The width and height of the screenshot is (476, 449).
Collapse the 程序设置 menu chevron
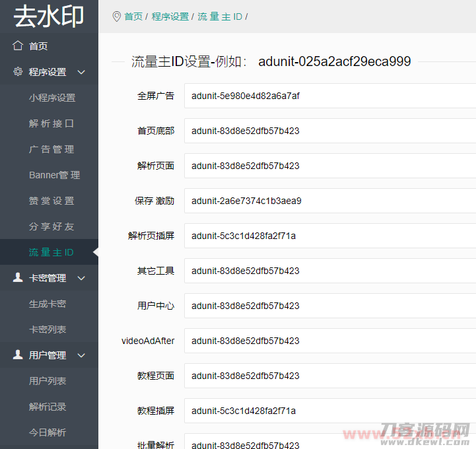[x=81, y=72]
